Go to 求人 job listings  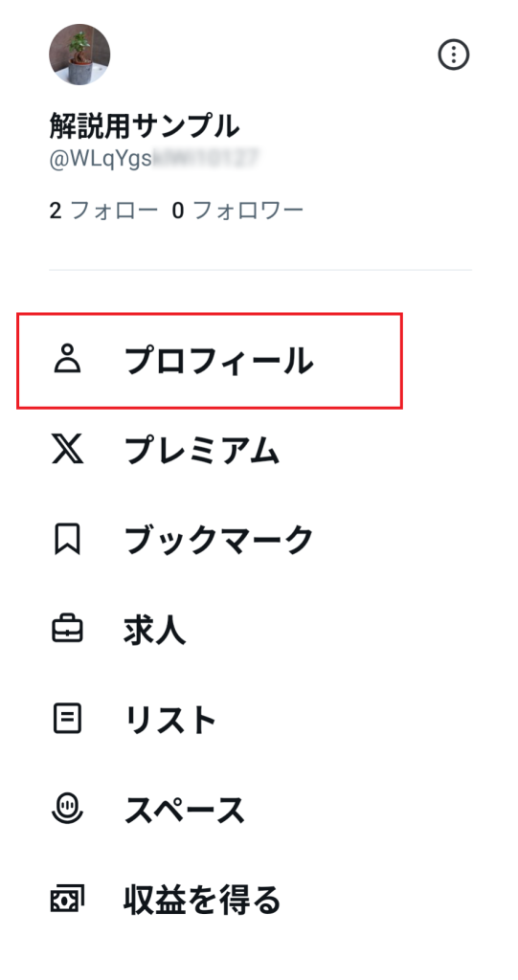coord(154,631)
